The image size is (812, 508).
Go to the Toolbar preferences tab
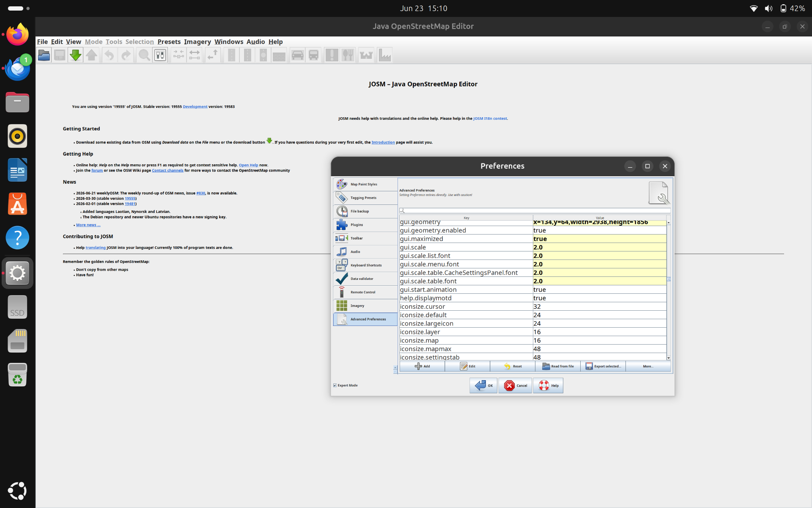[x=365, y=238]
